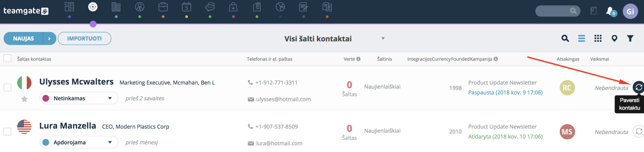Click Atidaryta (2018 kov. 10 17:06) link
This screenshot has width=644, height=152.
point(505,137)
